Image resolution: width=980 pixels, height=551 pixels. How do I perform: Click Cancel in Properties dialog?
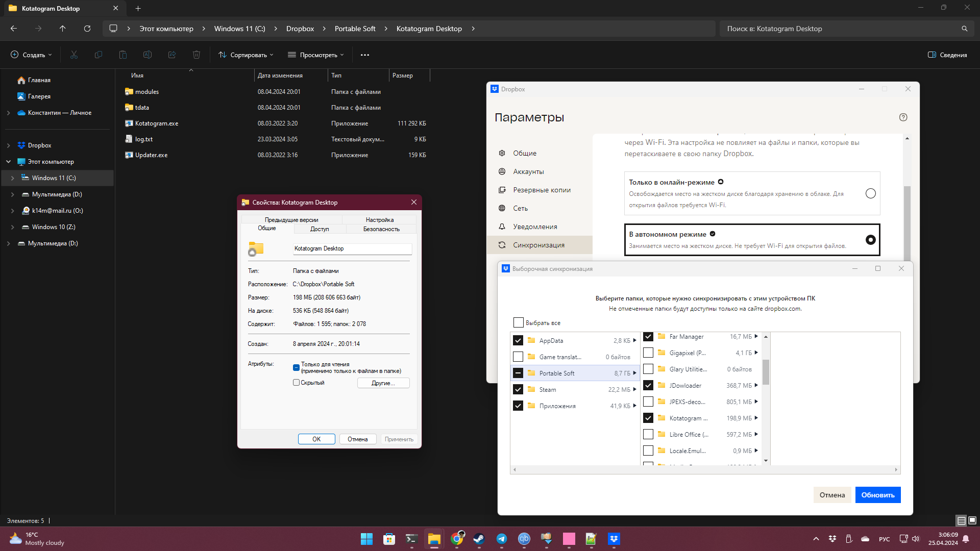click(x=357, y=439)
